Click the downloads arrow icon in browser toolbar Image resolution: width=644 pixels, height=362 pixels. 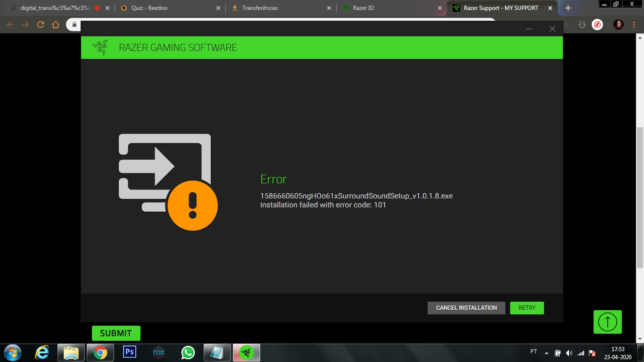[582, 25]
